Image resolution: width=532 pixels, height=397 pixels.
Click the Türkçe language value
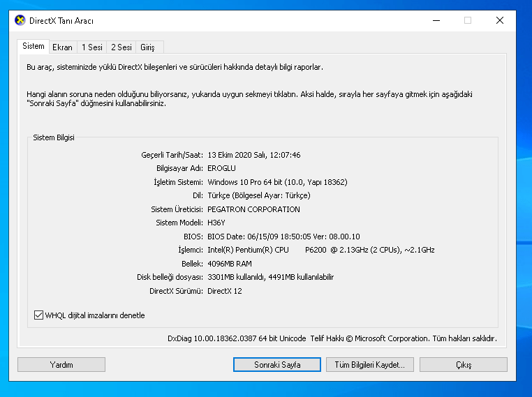click(x=259, y=195)
